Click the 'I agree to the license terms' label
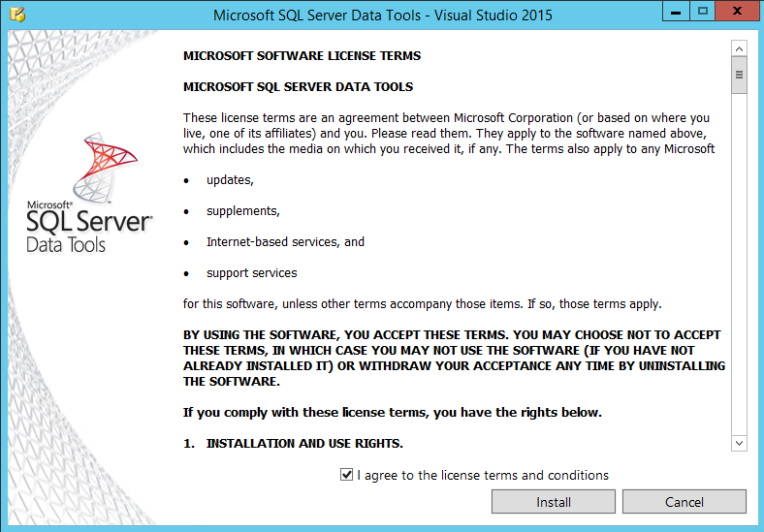The image size is (764, 532). click(x=483, y=475)
